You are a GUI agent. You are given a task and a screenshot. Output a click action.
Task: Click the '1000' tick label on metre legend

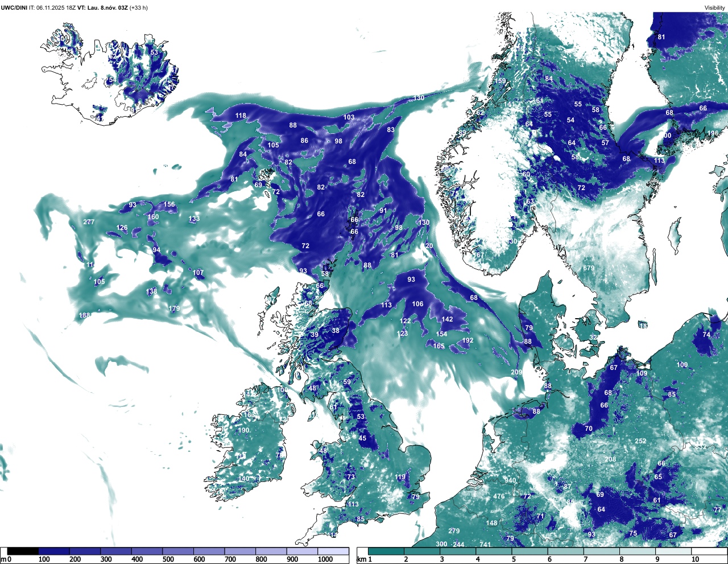click(x=325, y=559)
